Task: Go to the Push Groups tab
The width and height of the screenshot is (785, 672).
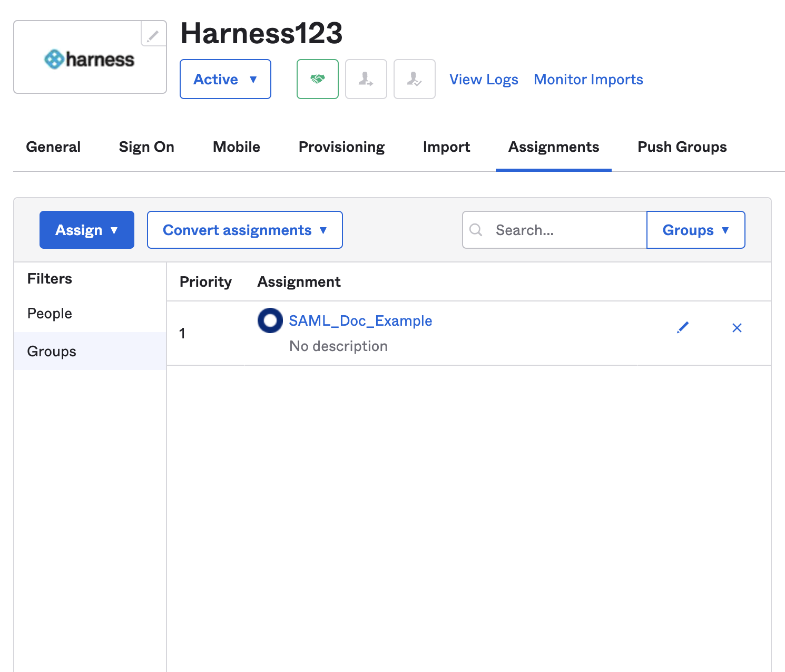Action: (682, 147)
